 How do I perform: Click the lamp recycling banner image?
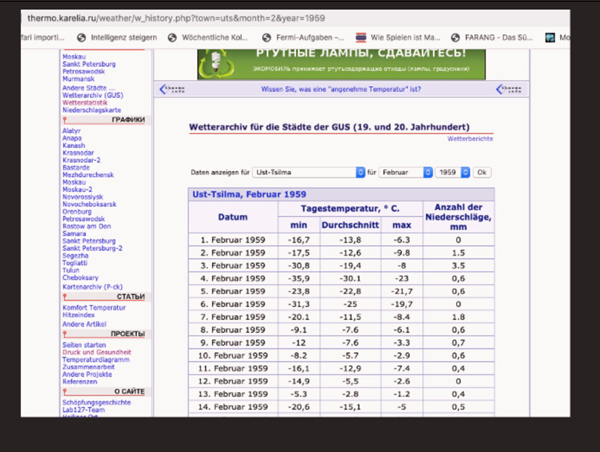coord(341,64)
